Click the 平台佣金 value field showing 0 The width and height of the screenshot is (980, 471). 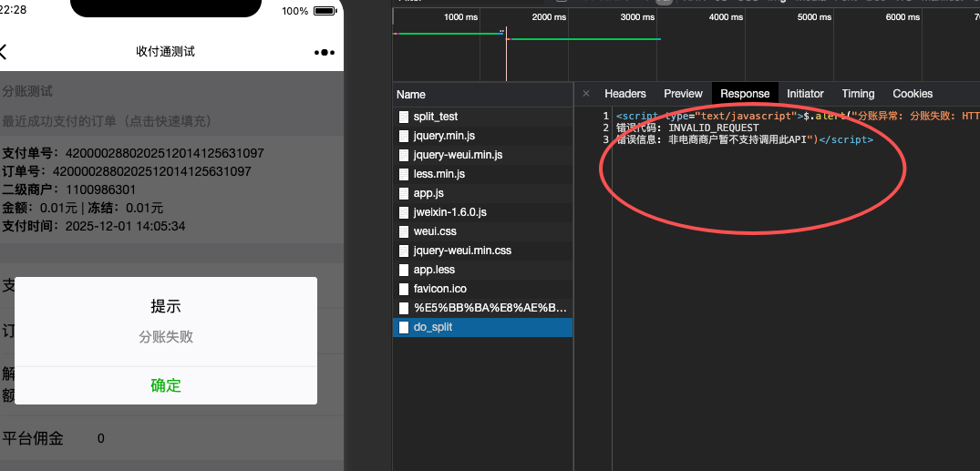click(101, 438)
